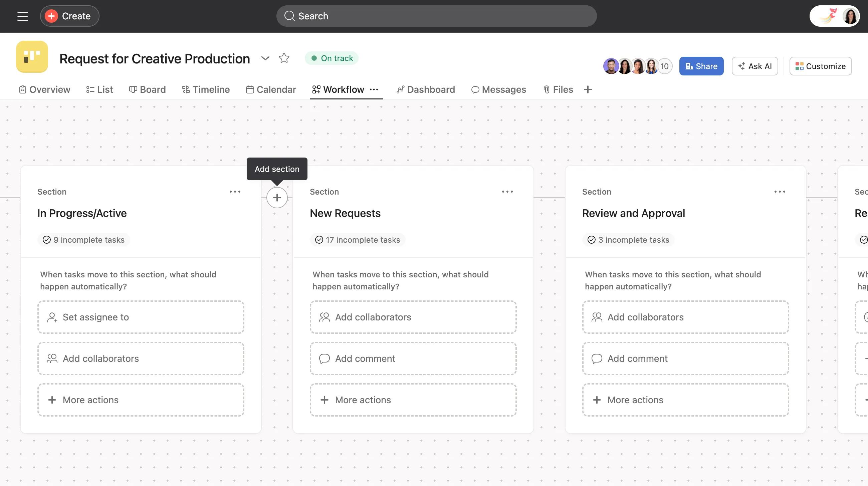Click the Share button
868x486 pixels.
(x=701, y=66)
